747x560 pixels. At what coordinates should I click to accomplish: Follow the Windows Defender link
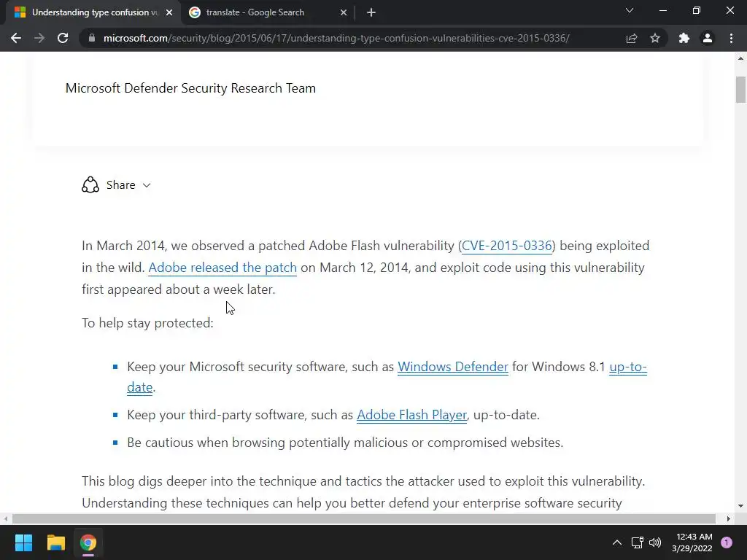click(452, 367)
